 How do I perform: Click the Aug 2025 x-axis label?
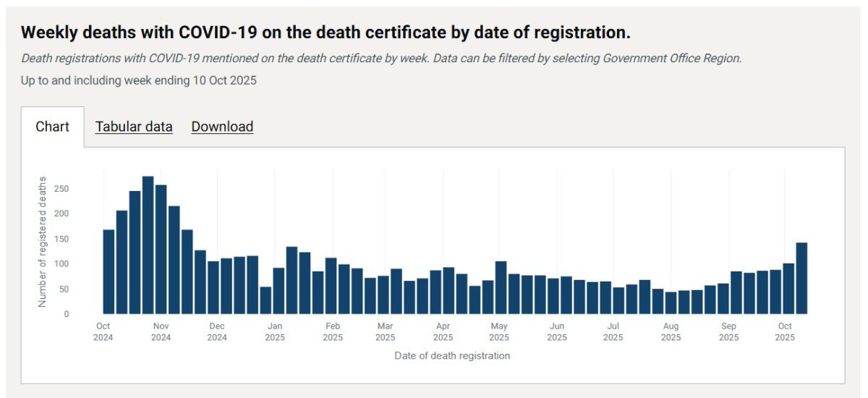pyautogui.click(x=671, y=331)
